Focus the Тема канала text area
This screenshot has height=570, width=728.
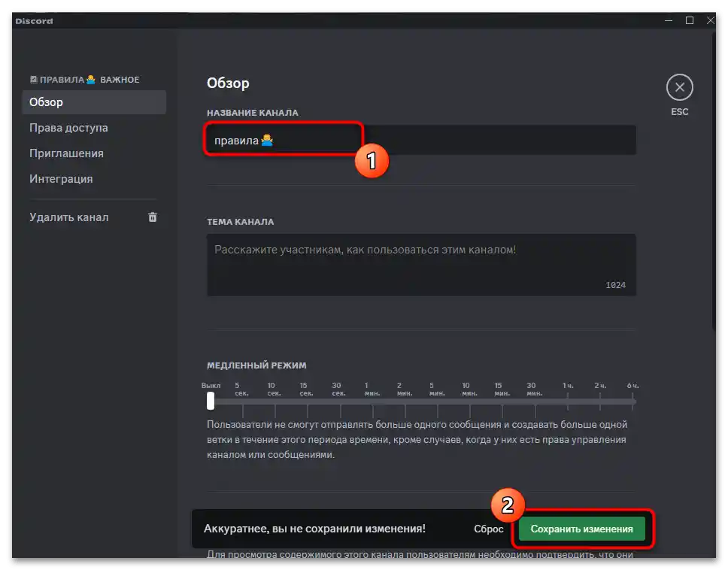click(421, 265)
